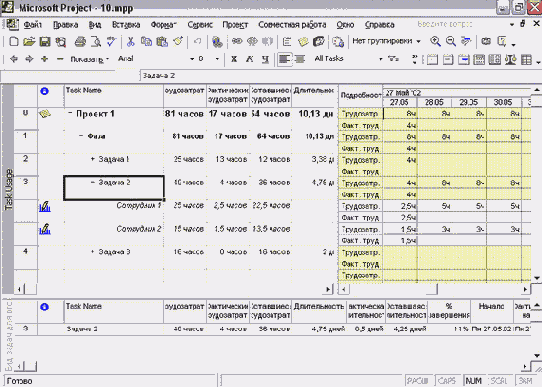Insert a hyperlink with the globe icon
Image resolution: width=542 pixels, height=387 pixels.
coord(217,42)
